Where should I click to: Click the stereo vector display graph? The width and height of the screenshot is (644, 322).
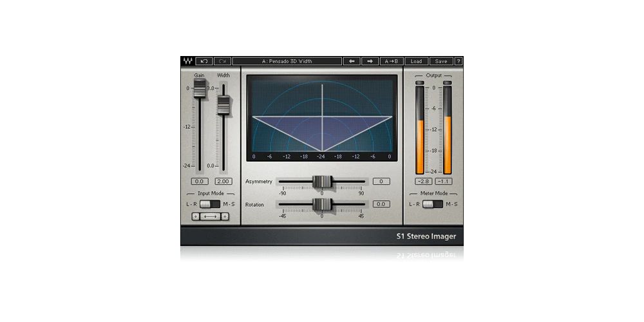tap(322, 118)
